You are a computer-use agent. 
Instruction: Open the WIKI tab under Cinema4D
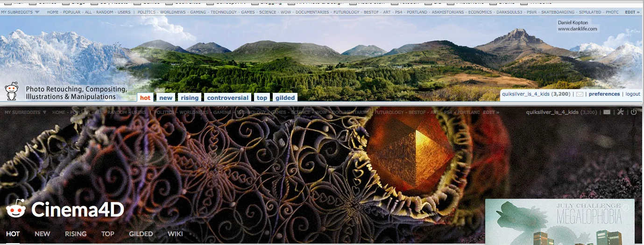tap(175, 234)
